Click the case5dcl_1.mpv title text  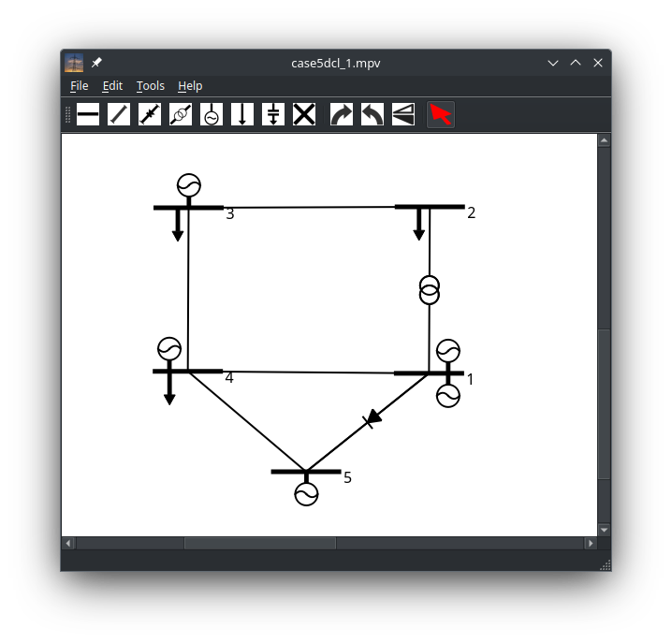click(336, 63)
